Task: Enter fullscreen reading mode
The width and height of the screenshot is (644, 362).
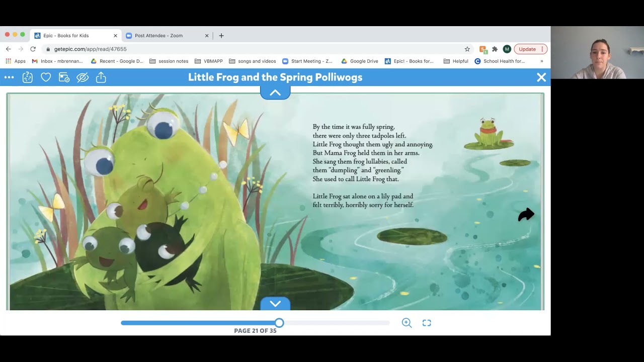Action: coord(427,323)
